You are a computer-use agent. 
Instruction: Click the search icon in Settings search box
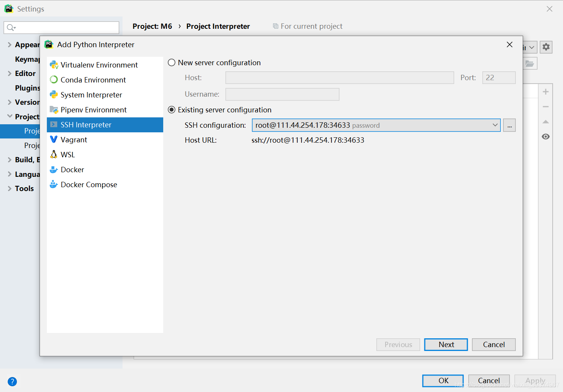11,28
